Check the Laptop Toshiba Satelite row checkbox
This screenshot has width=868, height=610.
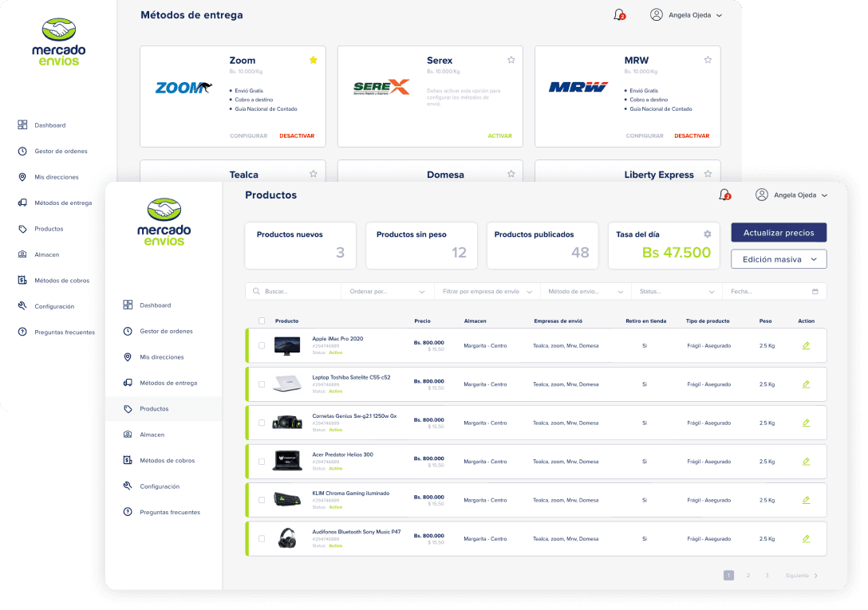262,384
